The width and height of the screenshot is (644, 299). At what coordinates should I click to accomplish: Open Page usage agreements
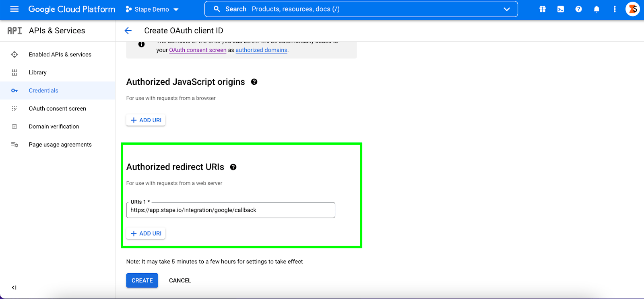click(60, 145)
